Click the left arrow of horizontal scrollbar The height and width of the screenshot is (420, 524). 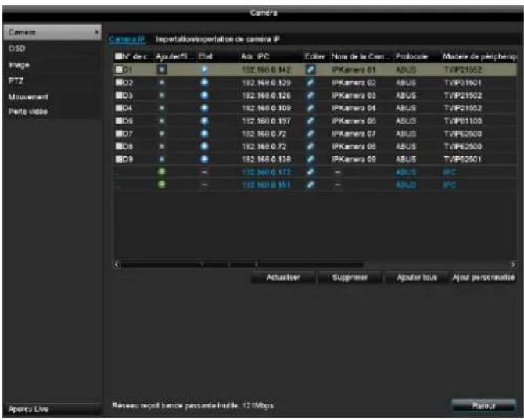117,264
